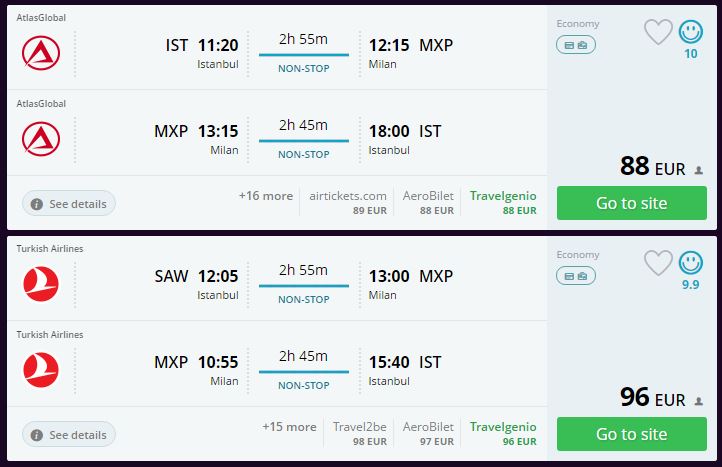722x467 pixels.
Task: Expand See details for the AtlasGlobal itinerary
Action: 69,203
